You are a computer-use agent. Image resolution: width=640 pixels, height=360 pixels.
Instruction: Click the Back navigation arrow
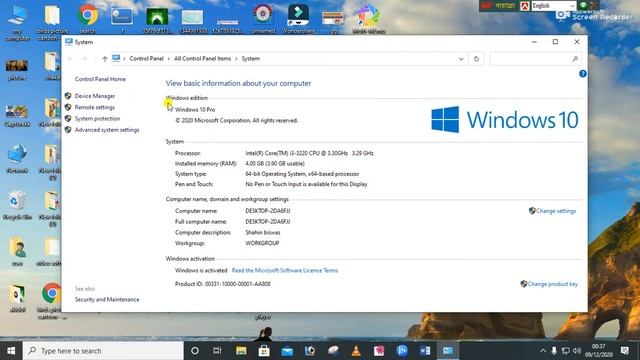pyautogui.click(x=70, y=59)
